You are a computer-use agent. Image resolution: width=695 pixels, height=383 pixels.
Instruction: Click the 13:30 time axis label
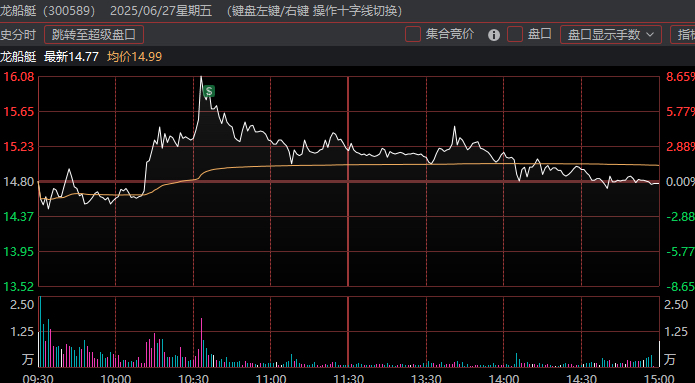[426, 378]
